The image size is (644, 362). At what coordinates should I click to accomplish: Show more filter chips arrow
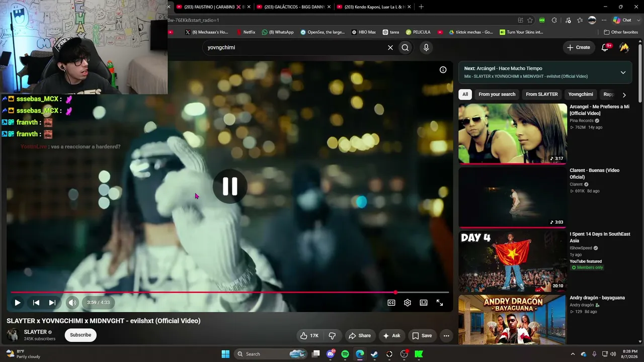click(624, 95)
